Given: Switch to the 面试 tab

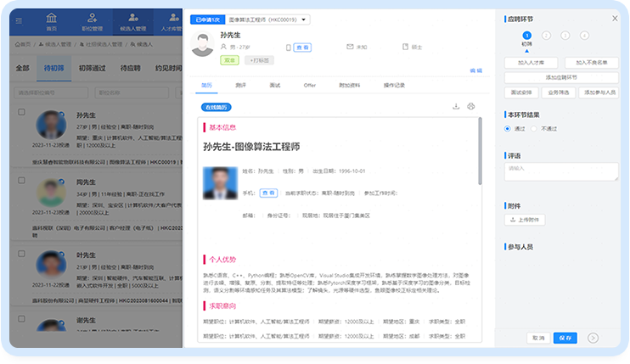Looking at the screenshot, I should pos(274,86).
